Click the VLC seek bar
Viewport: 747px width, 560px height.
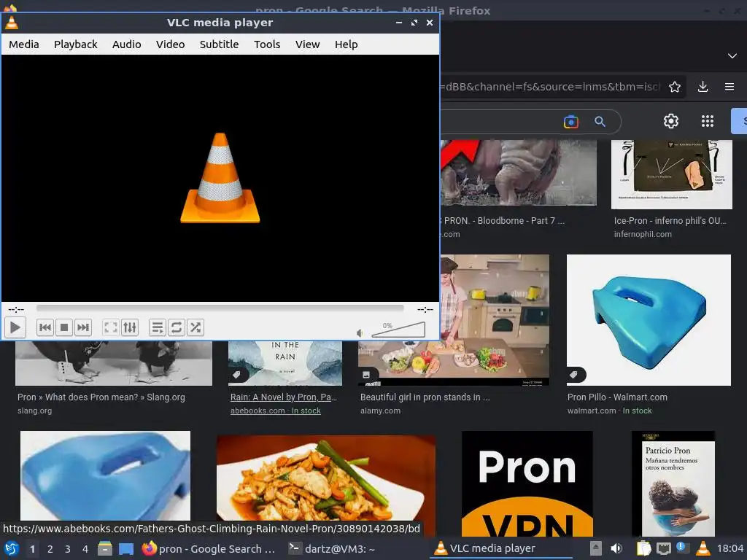(x=220, y=308)
